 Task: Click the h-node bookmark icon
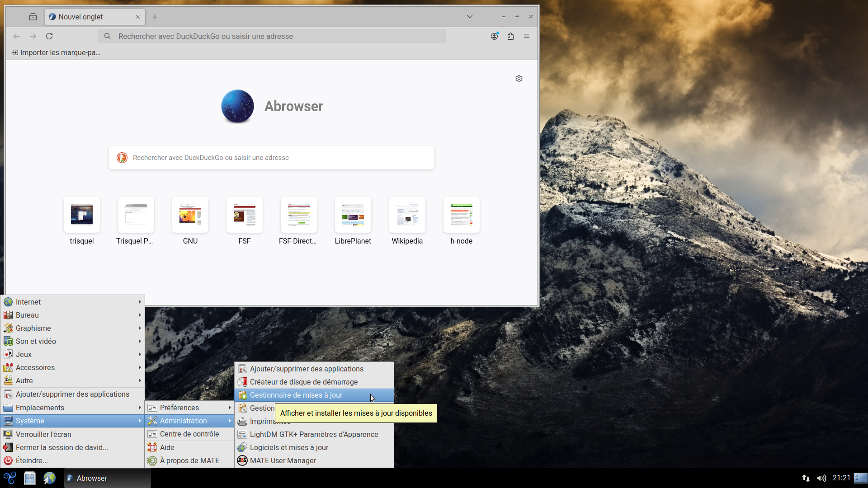462,215
